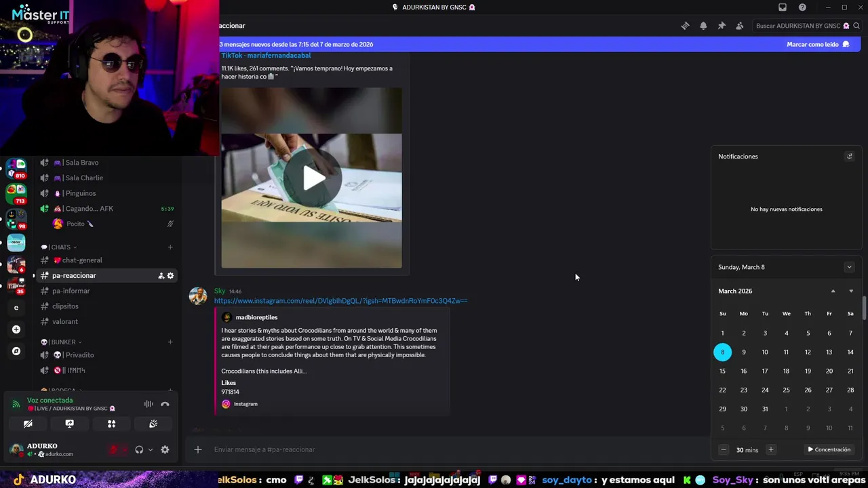The height and width of the screenshot is (488, 868).
Task: Open the TikTok mariafernandacabal link
Action: coord(266,55)
